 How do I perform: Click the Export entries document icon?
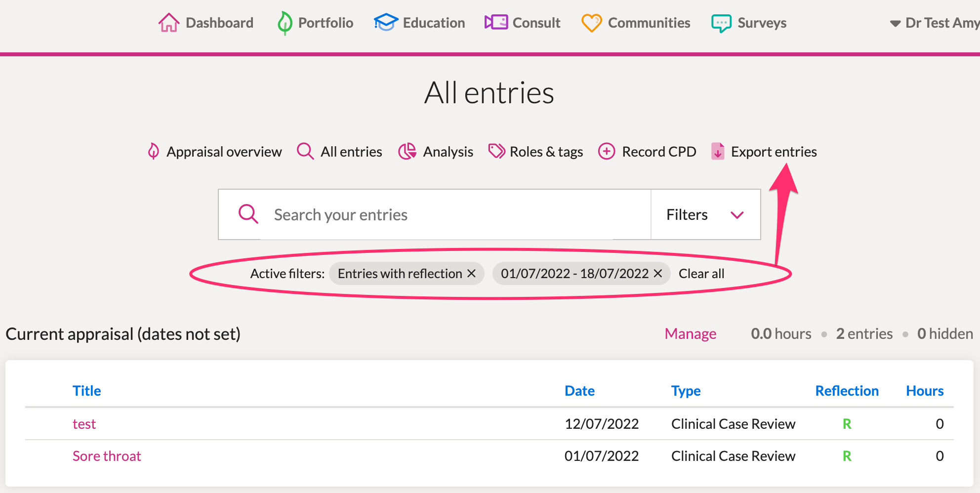[x=718, y=151]
